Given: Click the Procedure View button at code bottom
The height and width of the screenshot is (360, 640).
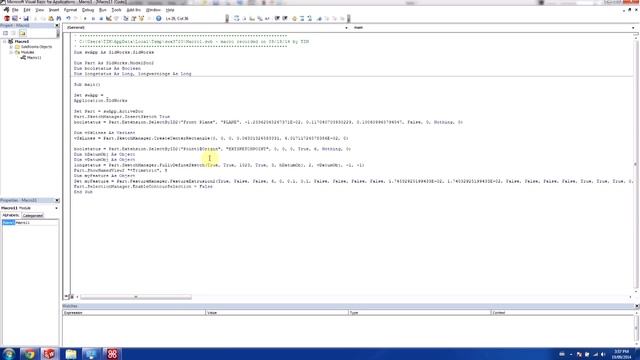Looking at the screenshot, I should tap(67, 297).
